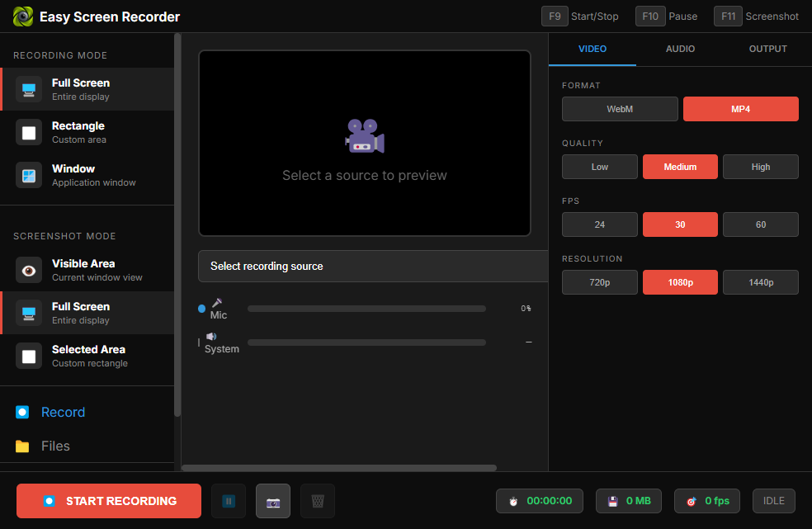Open the Record section label
Screen dimensions: 812x529
pyautogui.click(x=64, y=413)
